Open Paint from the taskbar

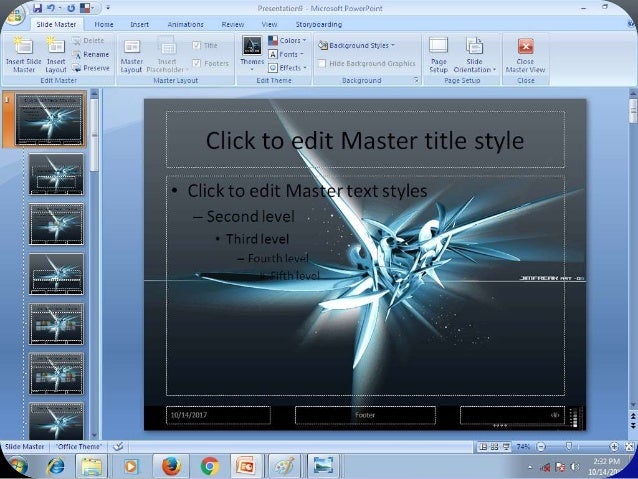point(284,466)
